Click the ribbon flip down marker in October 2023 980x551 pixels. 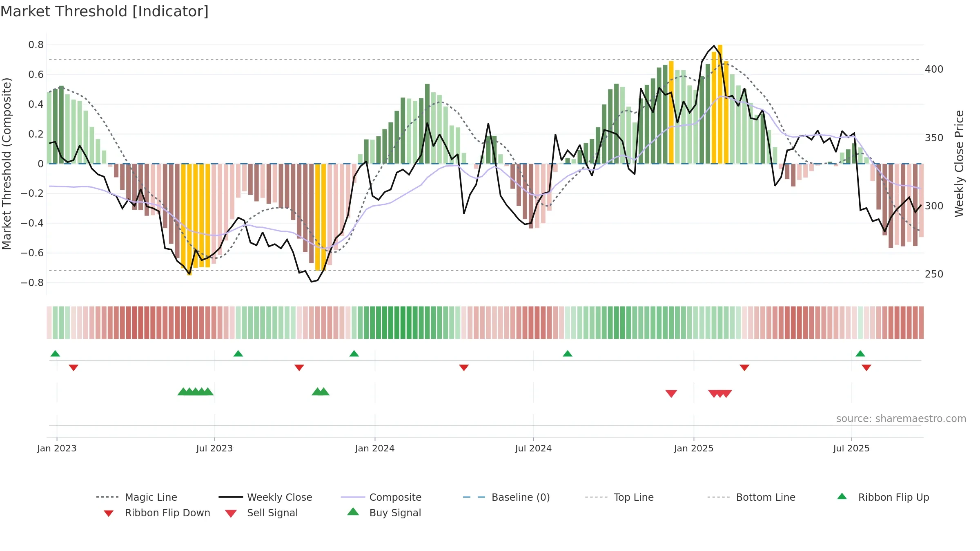point(299,368)
